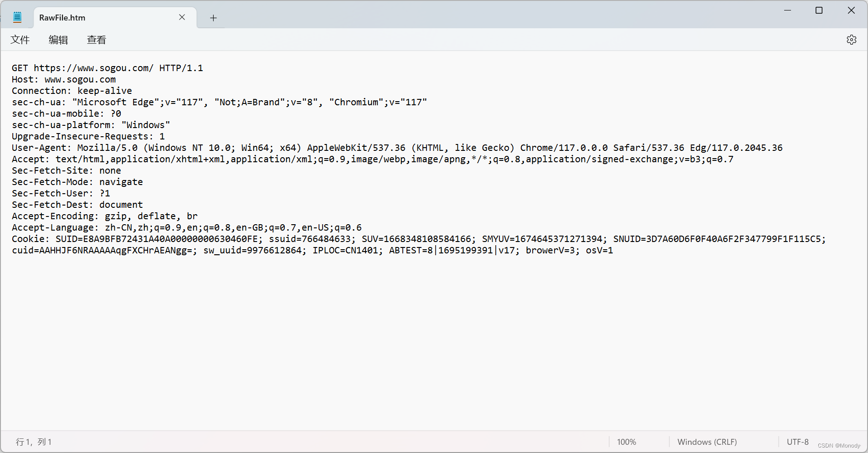This screenshot has width=868, height=453.
Task: Click the UTF-8 encoding indicator
Action: (x=798, y=442)
